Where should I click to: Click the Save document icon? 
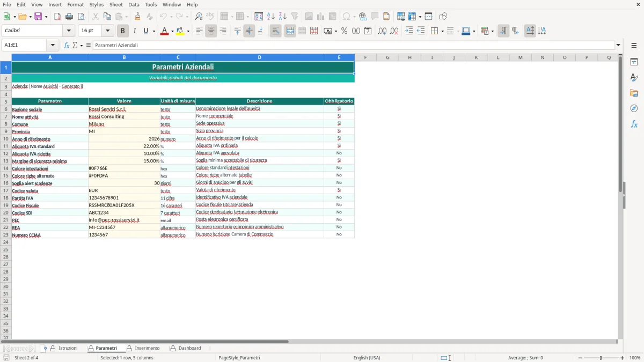(x=38, y=17)
